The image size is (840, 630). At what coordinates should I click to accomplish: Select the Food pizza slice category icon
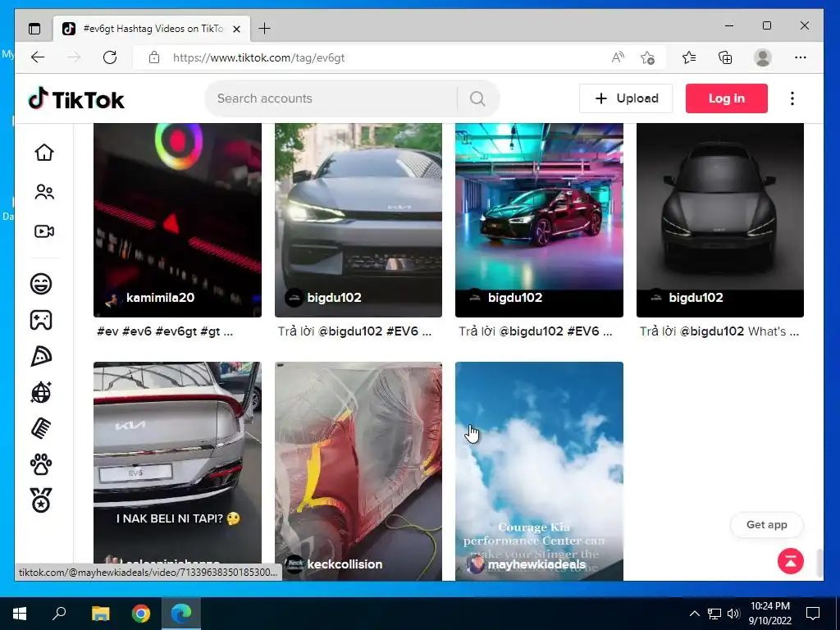[x=41, y=356]
